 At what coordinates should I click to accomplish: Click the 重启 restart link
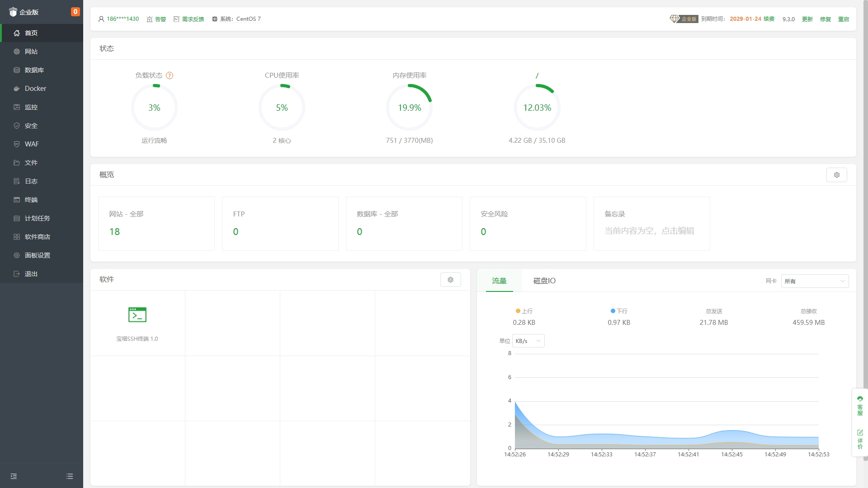click(x=843, y=19)
